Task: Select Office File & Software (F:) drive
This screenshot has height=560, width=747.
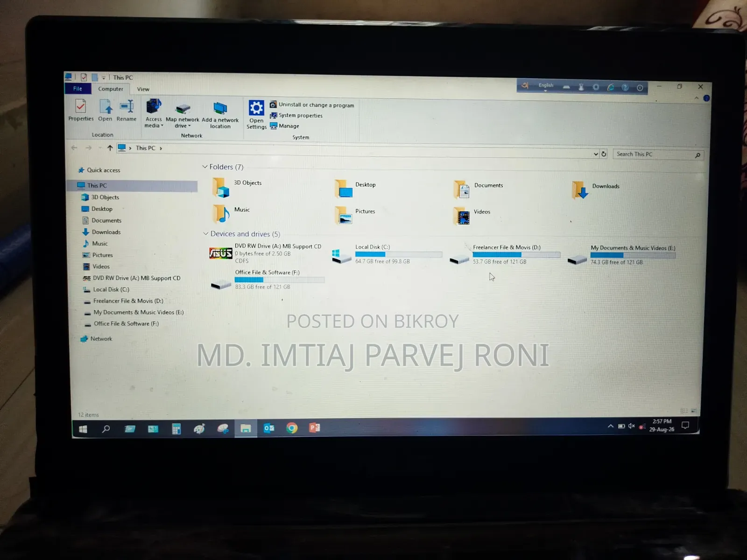Action: (x=267, y=280)
